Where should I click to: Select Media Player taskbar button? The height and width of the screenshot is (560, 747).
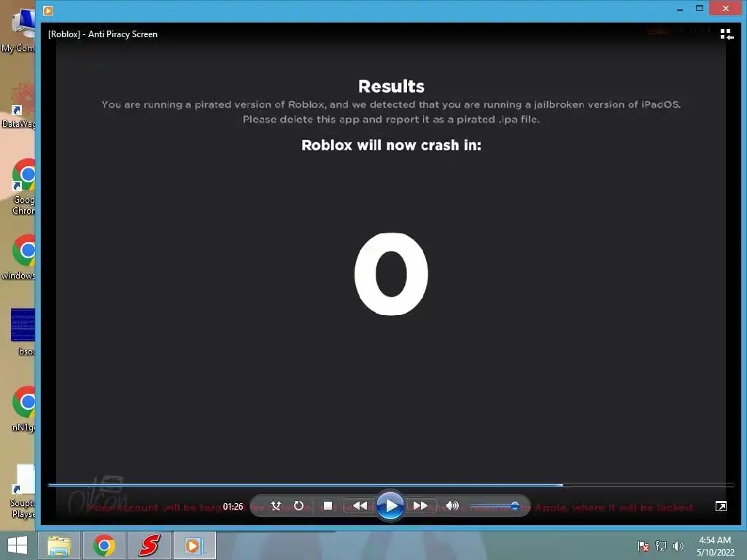[194, 545]
